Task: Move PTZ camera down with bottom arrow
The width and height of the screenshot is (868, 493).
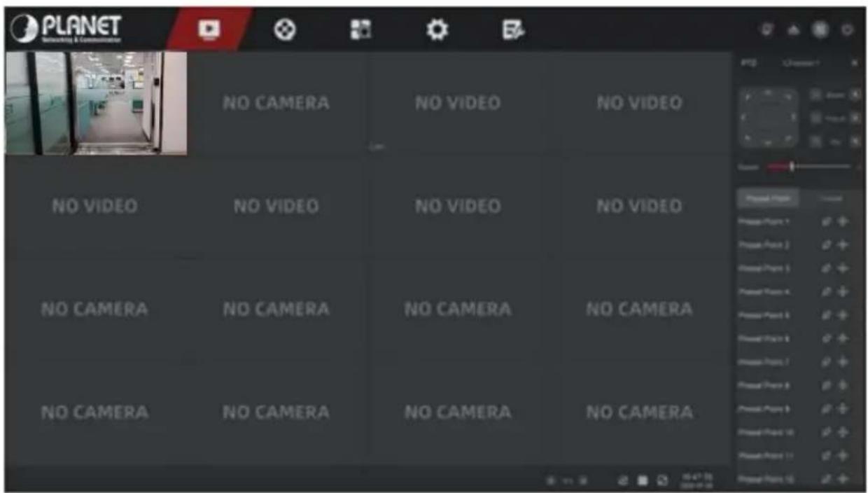Action: pyautogui.click(x=768, y=142)
